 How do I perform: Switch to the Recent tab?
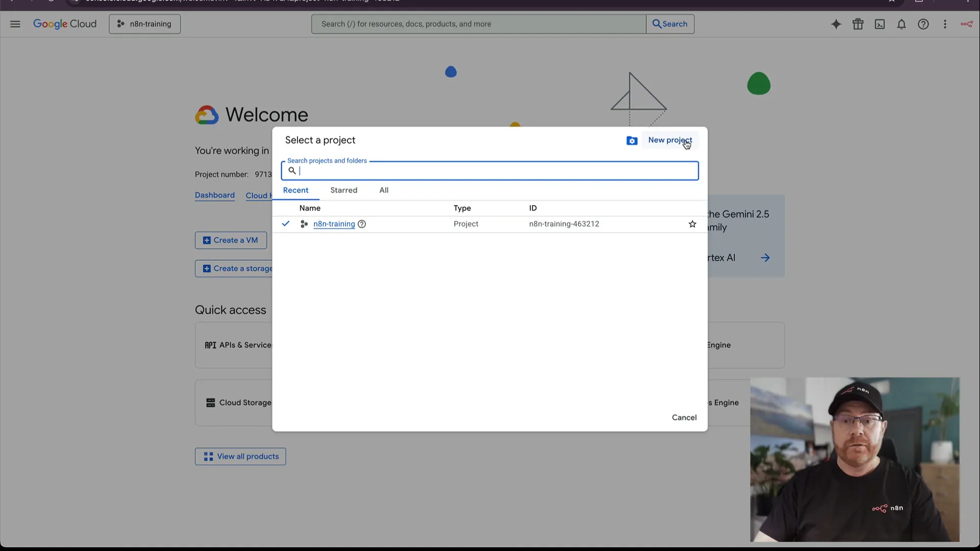(296, 190)
